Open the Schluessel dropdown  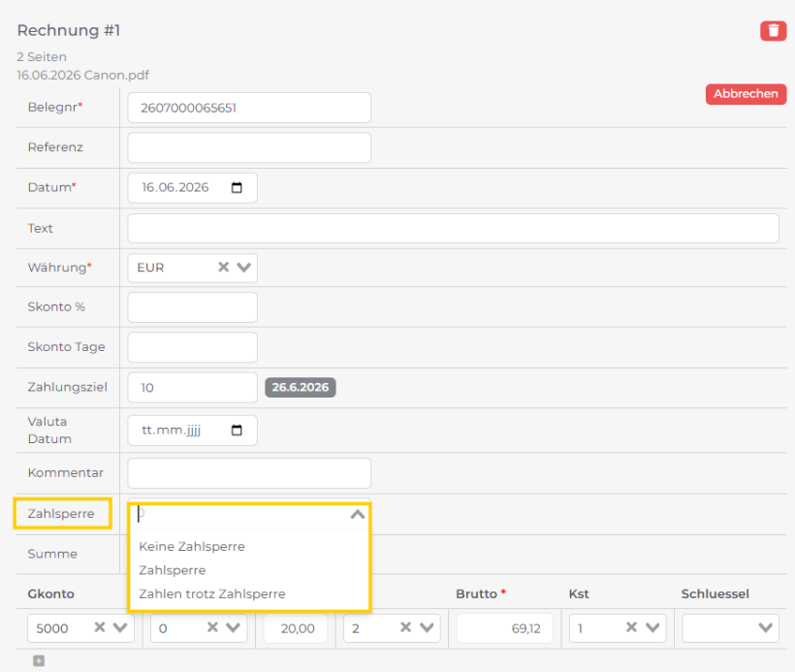[730, 627]
